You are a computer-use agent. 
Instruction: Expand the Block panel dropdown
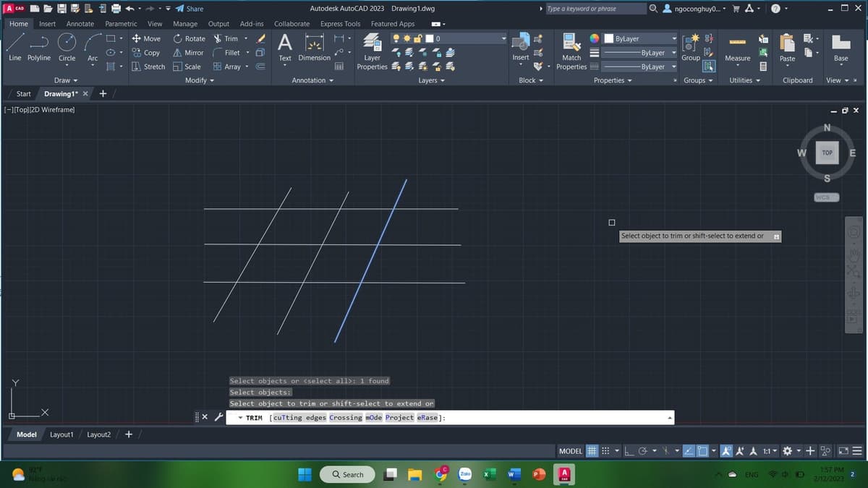point(531,80)
